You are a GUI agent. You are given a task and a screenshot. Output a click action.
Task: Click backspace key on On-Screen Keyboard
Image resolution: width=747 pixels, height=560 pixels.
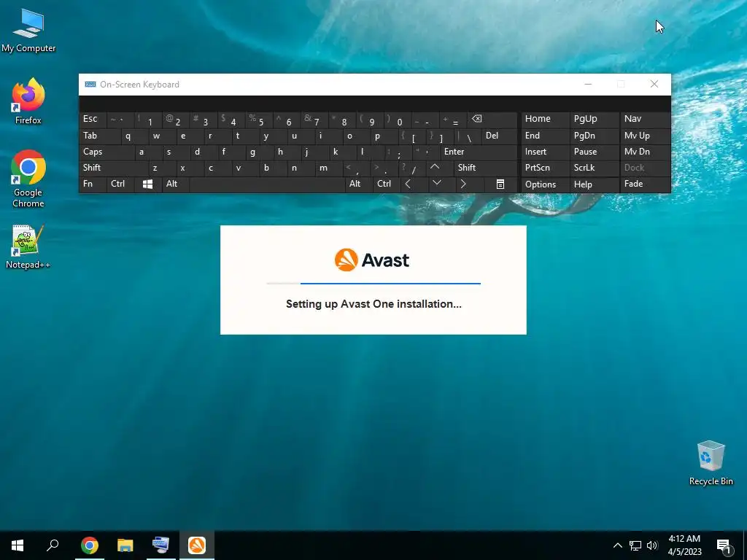point(492,120)
